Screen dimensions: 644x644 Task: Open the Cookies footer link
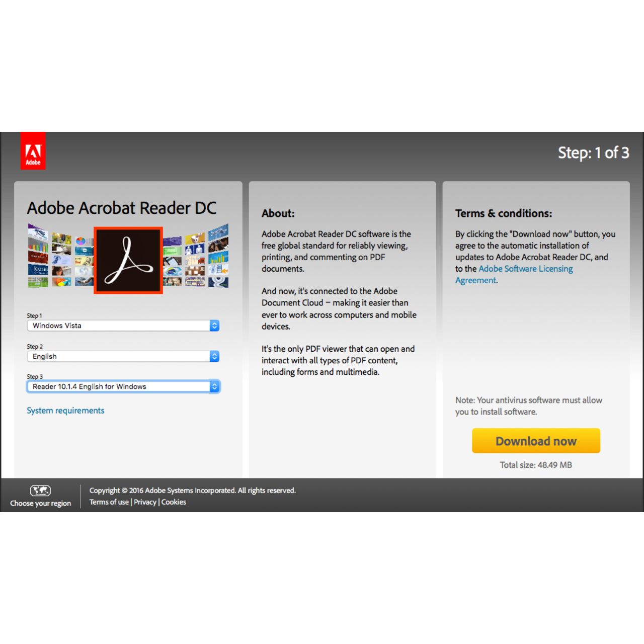pyautogui.click(x=174, y=502)
